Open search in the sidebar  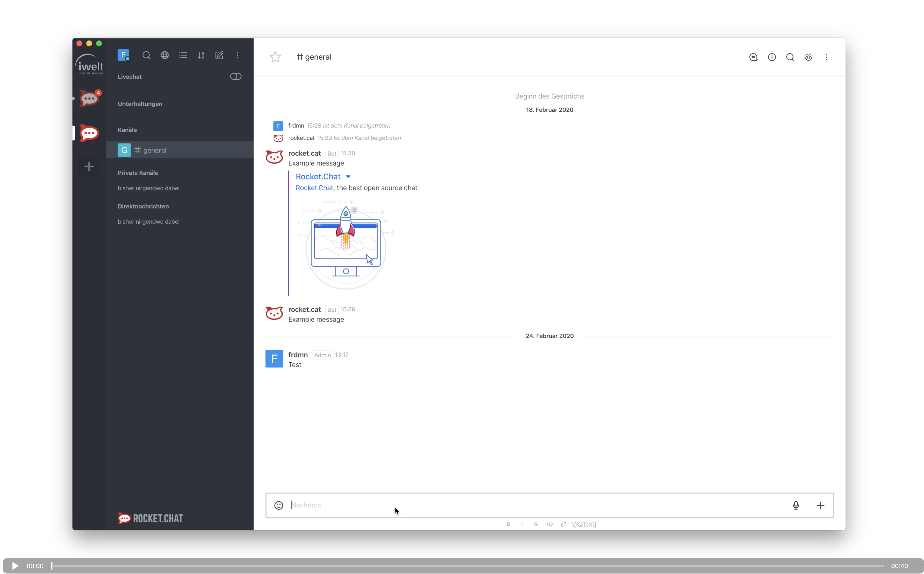tap(147, 55)
